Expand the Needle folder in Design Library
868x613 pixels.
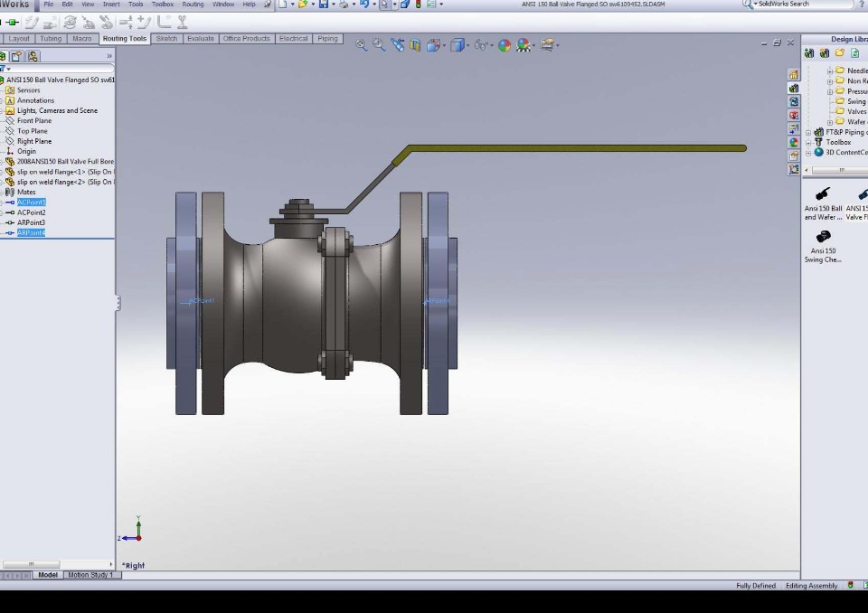(830, 71)
